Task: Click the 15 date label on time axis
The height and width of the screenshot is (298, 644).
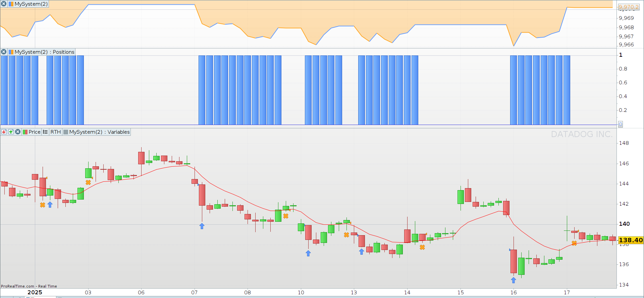Action: pyautogui.click(x=461, y=292)
